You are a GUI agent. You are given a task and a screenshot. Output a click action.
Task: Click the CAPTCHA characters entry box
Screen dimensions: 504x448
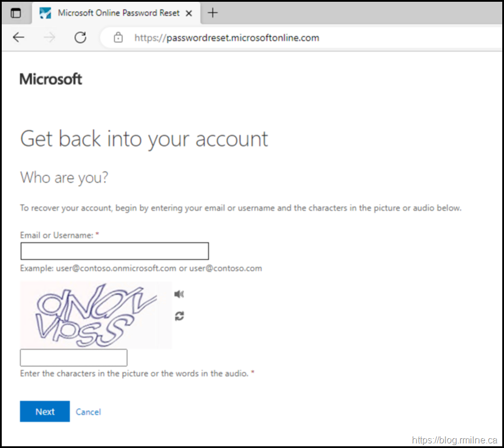74,358
